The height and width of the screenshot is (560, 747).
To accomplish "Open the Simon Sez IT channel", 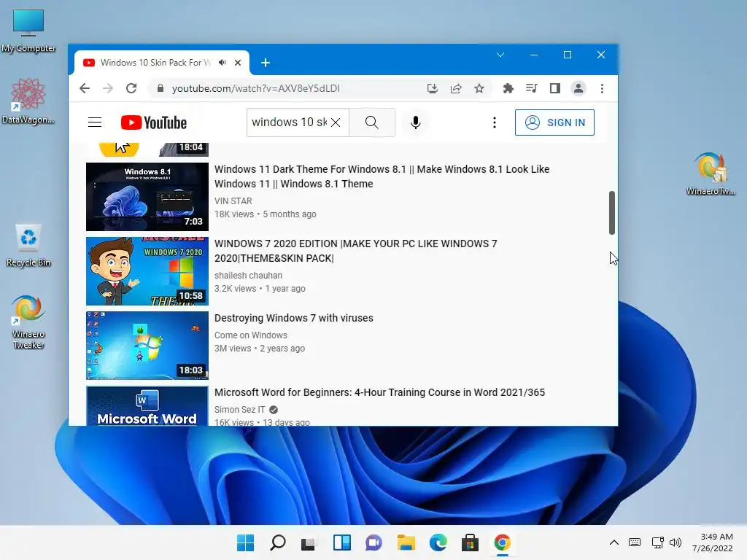I will point(239,410).
